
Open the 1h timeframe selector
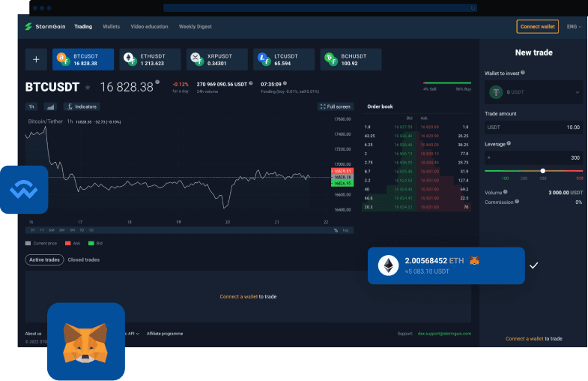tap(31, 106)
